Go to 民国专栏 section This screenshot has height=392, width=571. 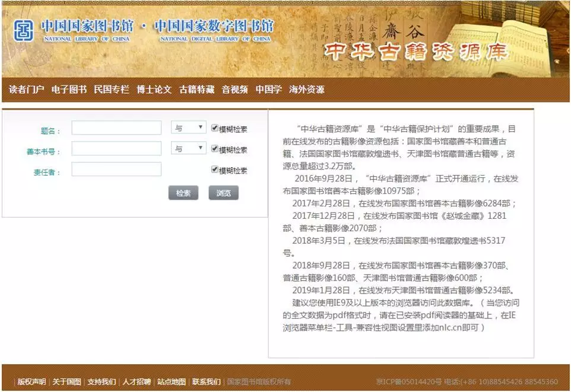point(111,90)
